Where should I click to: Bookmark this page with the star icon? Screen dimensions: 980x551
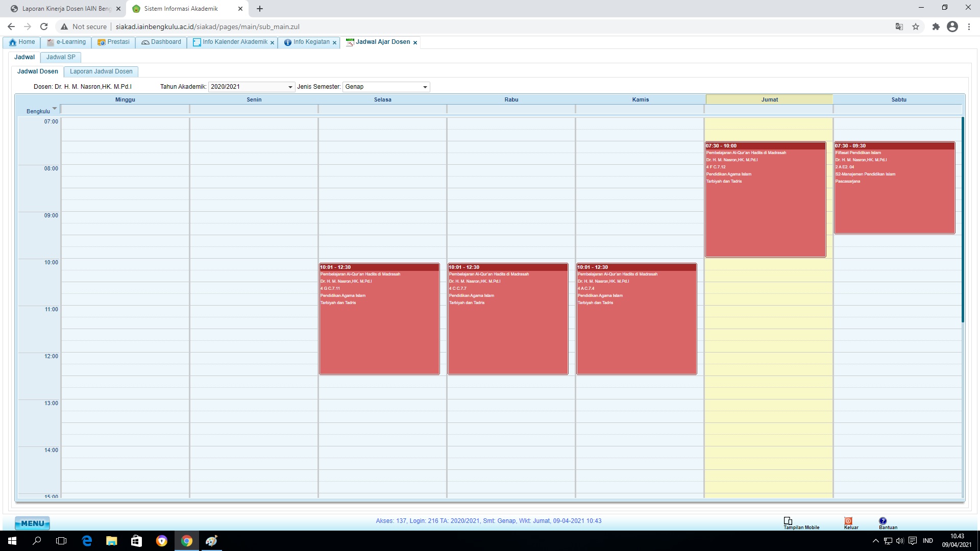pyautogui.click(x=916, y=27)
